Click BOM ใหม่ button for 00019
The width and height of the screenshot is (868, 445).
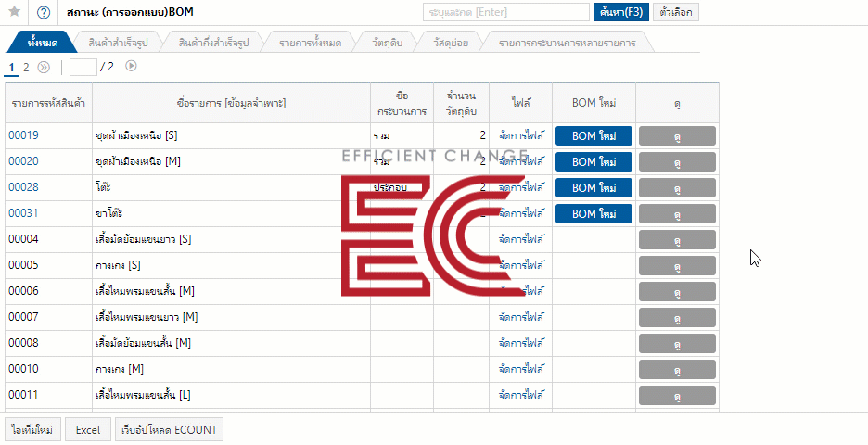(x=594, y=136)
